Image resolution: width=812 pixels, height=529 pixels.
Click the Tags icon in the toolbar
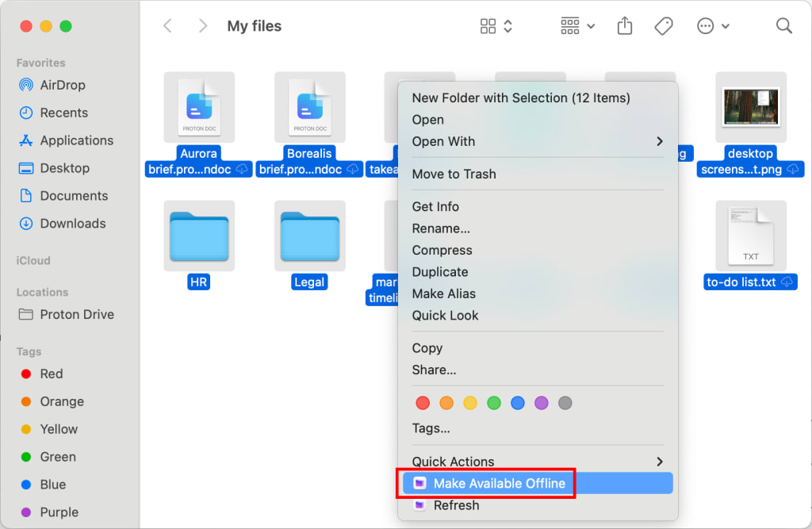coord(664,25)
